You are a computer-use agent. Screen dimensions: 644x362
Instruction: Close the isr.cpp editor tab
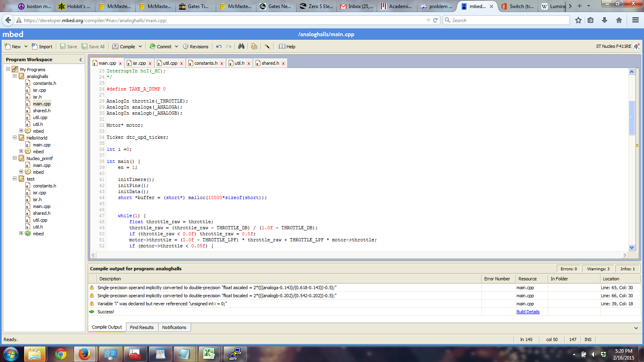[150, 64]
